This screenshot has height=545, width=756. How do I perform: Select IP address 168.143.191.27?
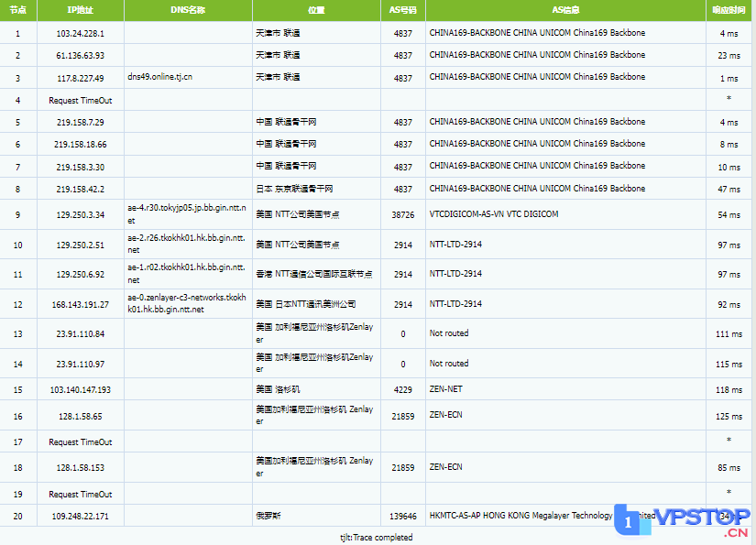tap(81, 304)
